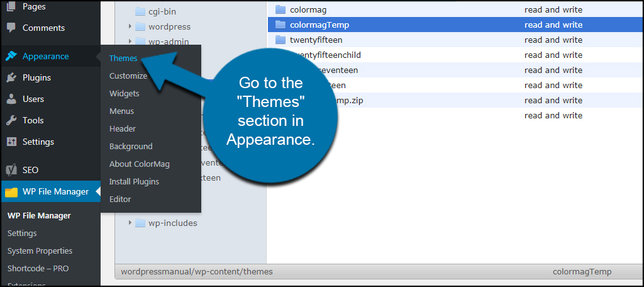Click path wordpressmanual/wp-content/themes in status bar
Screen dimensions: 644x287
click(x=197, y=271)
